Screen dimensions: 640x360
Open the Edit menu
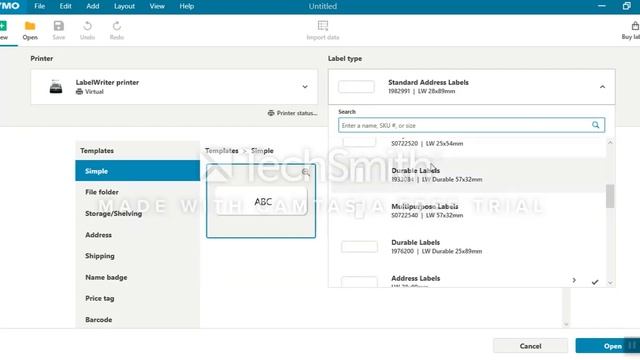65,6
